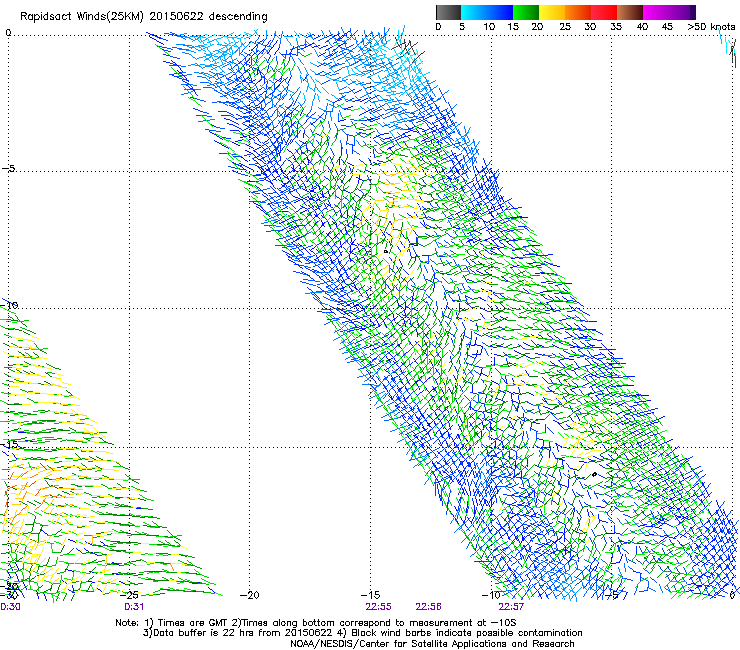
Task: Click the yellow 20-25 knots legend segment
Action: [552, 12]
